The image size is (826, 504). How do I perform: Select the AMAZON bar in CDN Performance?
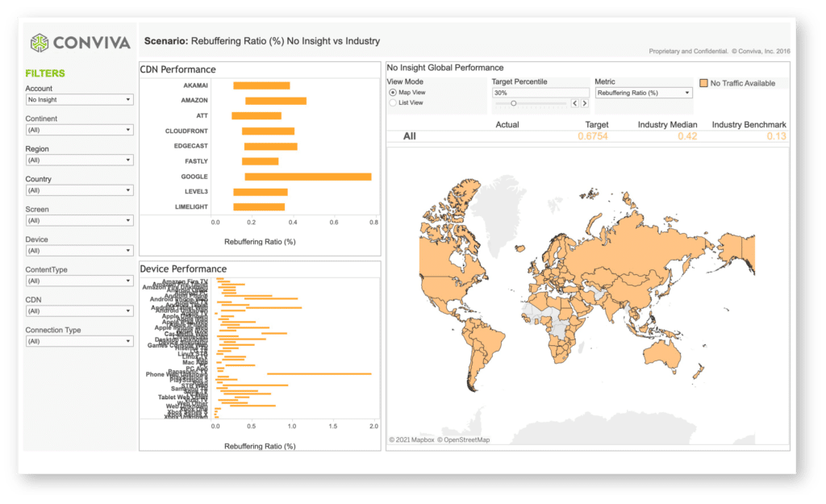[x=276, y=101]
